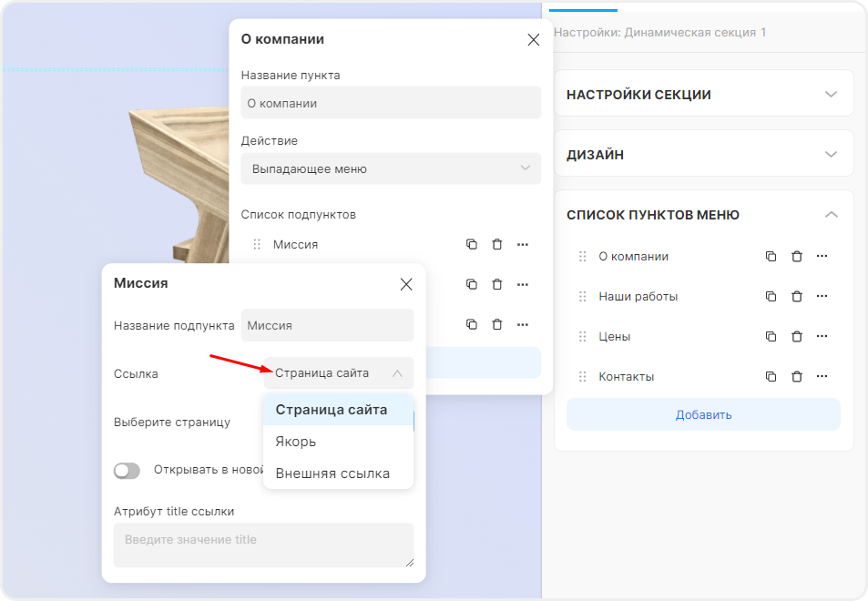Collapse the Ссылка dropdown Страница сайта
Viewport: 868px width, 601px height.
pyautogui.click(x=338, y=373)
